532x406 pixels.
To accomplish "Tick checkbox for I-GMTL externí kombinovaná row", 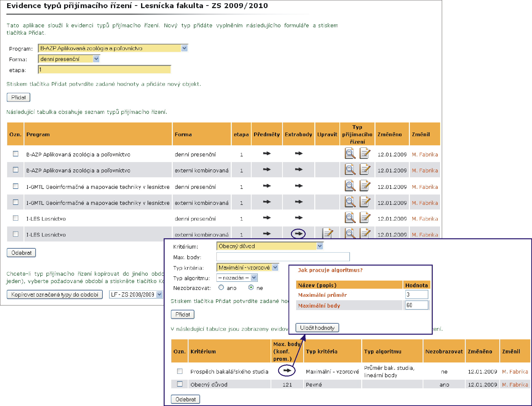I will [15, 202].
